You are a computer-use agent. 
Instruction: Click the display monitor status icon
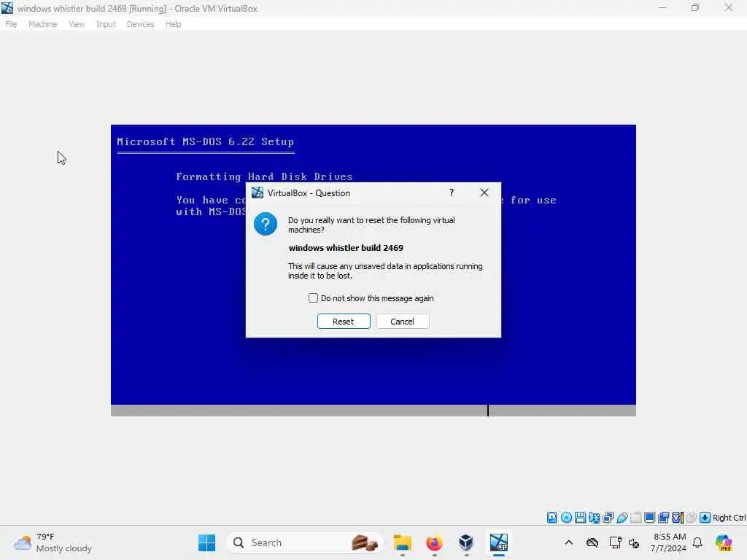[649, 518]
